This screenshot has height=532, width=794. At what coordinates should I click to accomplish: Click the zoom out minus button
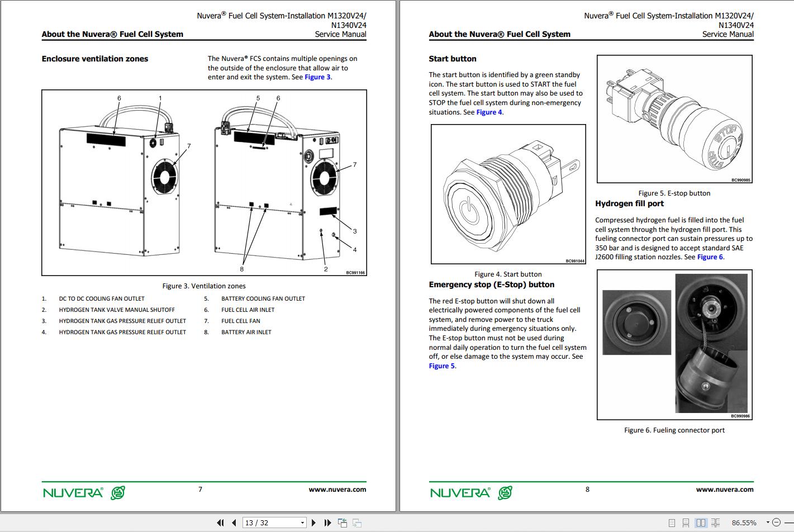pyautogui.click(x=776, y=522)
